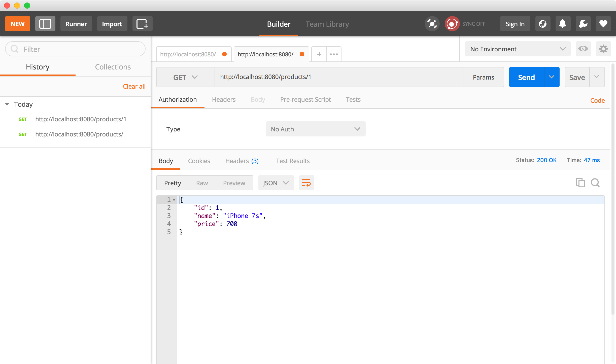Select the request Headers tab
The width and height of the screenshot is (616, 364).
pyautogui.click(x=224, y=100)
